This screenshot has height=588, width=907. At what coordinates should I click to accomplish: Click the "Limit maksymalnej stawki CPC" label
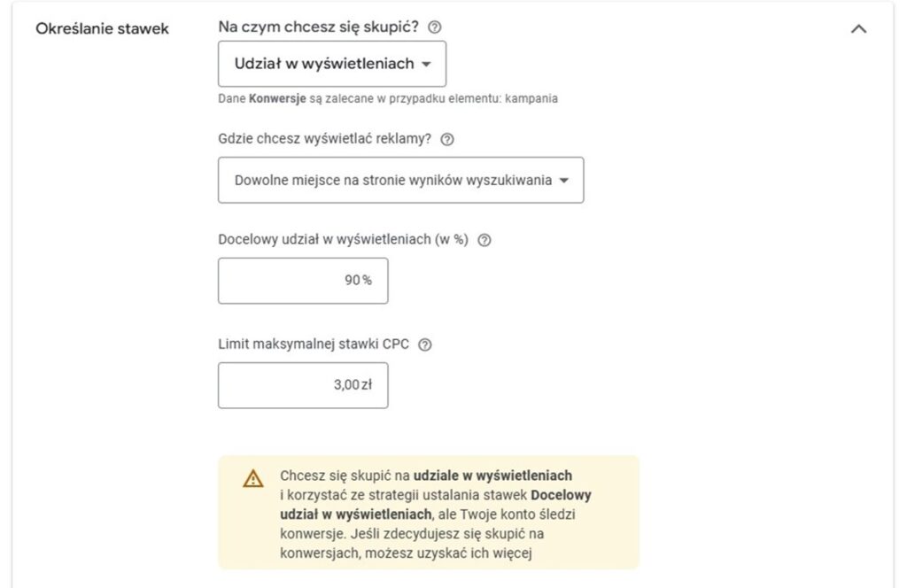point(314,344)
